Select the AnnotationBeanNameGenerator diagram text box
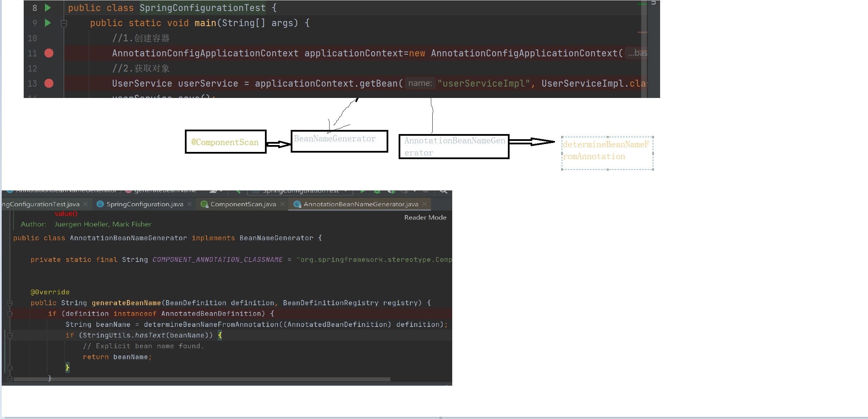This screenshot has height=419, width=868. pos(454,146)
